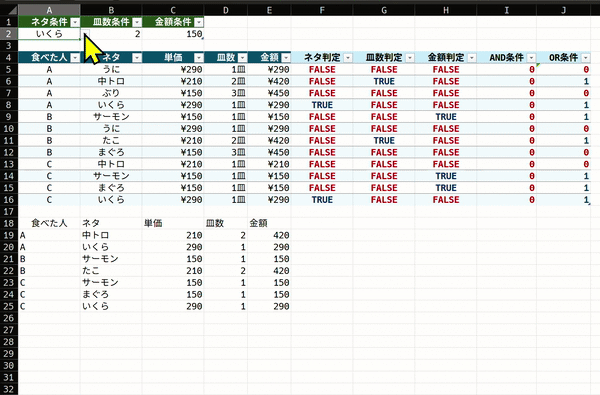Click cell A2 containing いくら

coord(49,34)
